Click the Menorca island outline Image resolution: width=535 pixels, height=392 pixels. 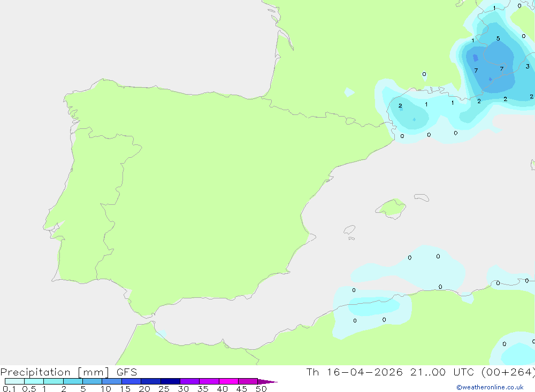coord(422,197)
